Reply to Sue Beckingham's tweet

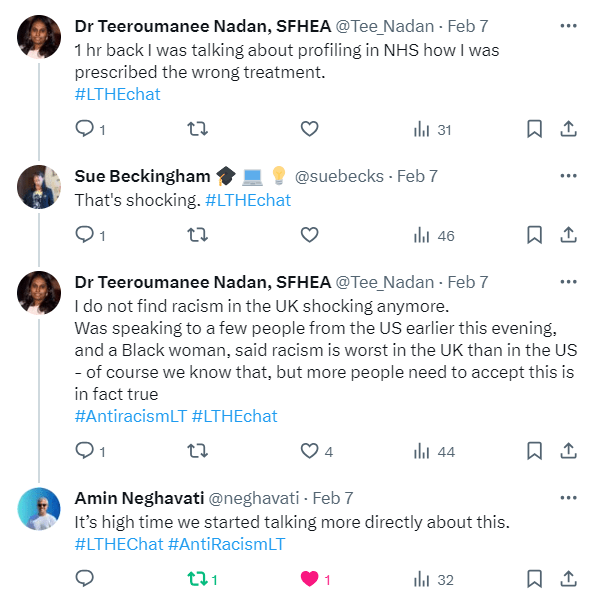85,235
